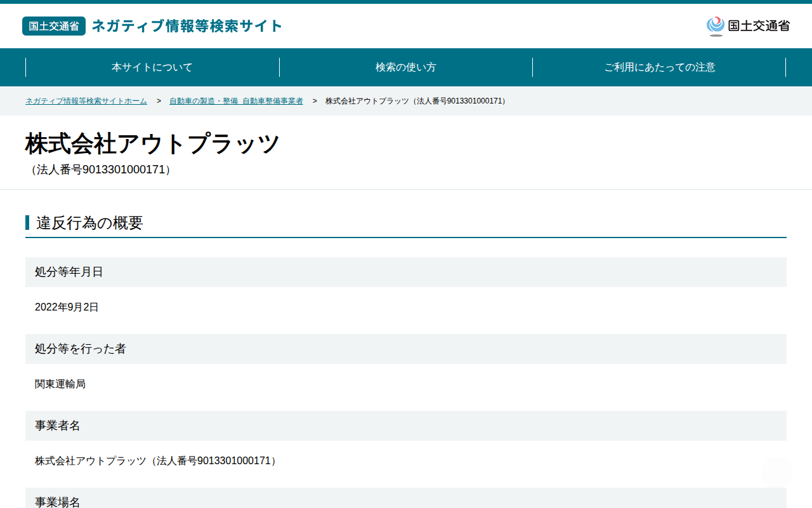This screenshot has height=508, width=812.
Task: Click the 違反行為の概要 section heading
Action: tap(89, 223)
